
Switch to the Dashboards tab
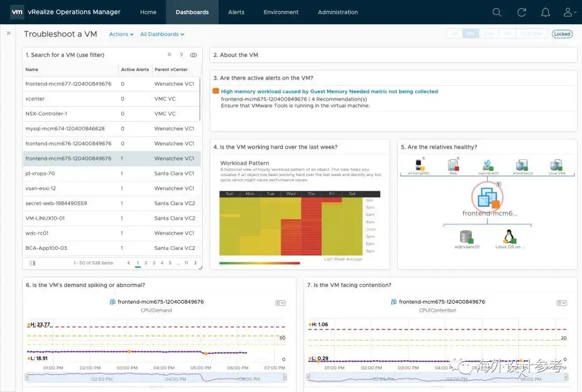[x=192, y=12]
